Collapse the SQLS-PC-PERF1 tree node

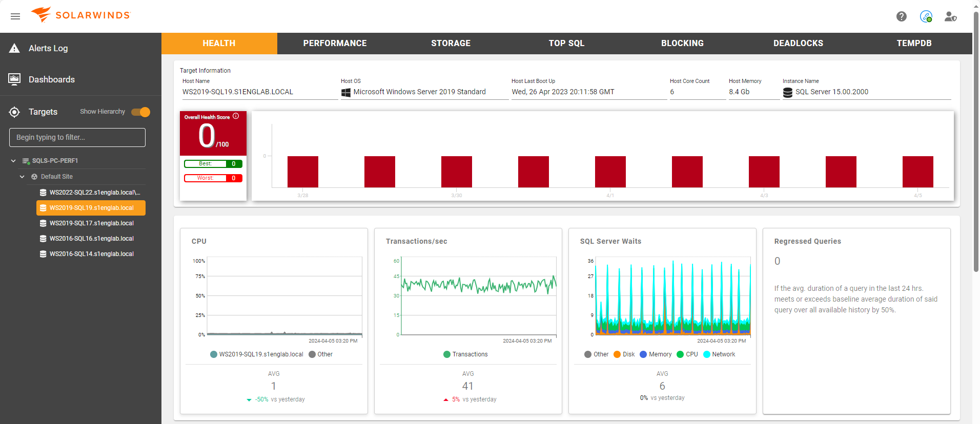pos(13,161)
